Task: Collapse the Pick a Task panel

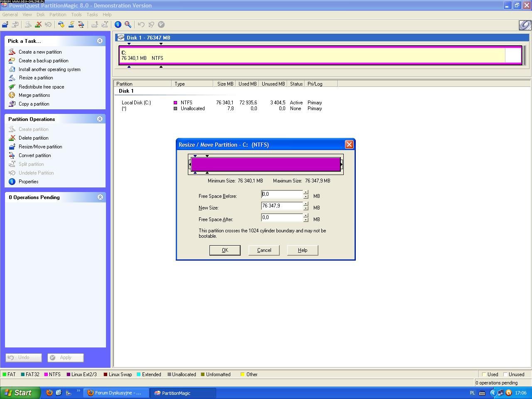Action: pos(100,41)
